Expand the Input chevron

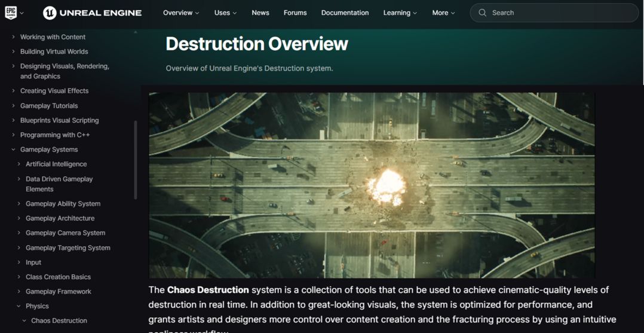(x=19, y=262)
